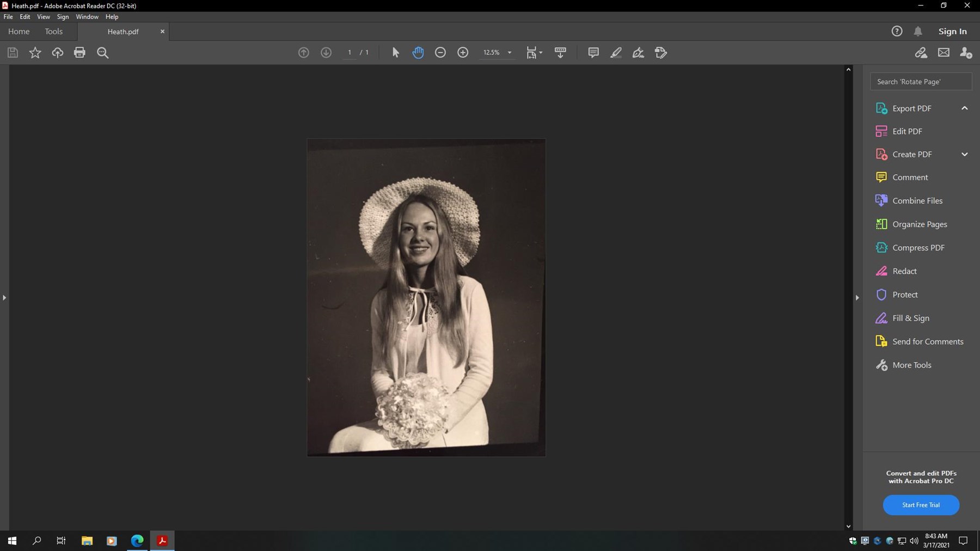Click the page number field
This screenshot has width=980, height=551.
pos(350,53)
